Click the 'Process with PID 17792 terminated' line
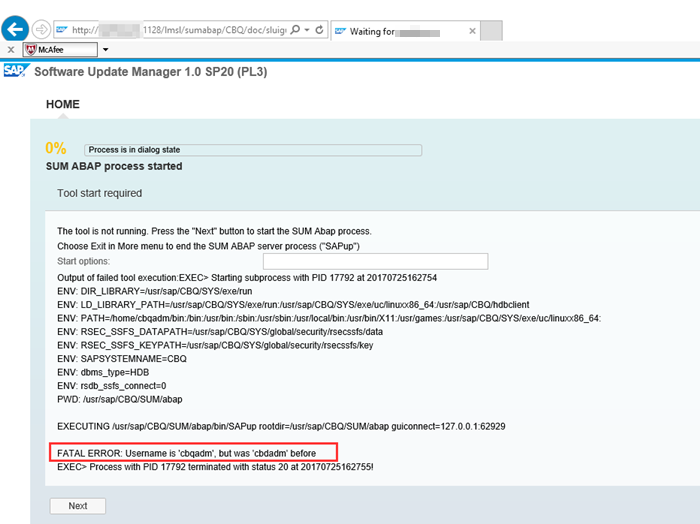Viewport: 700px width, 524px height. 215,467
